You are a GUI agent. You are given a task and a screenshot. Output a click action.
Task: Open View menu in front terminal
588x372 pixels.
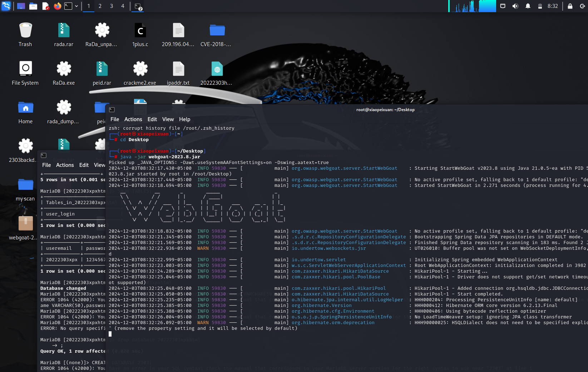coord(168,119)
